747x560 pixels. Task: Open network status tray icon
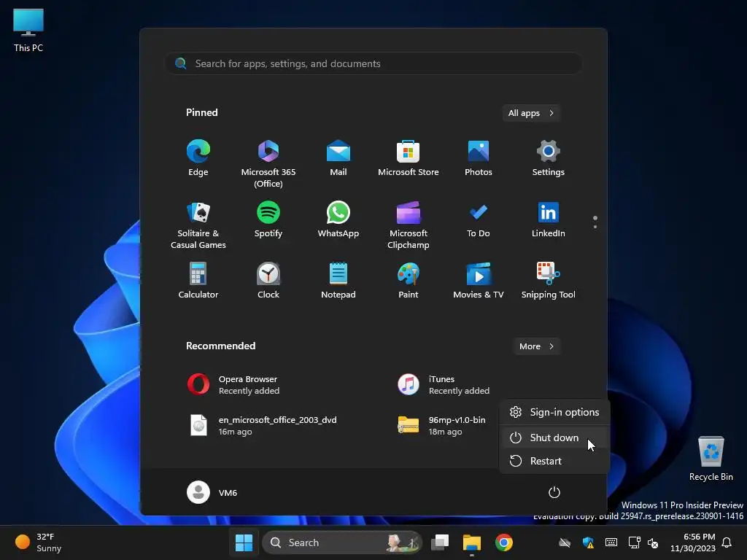(634, 542)
